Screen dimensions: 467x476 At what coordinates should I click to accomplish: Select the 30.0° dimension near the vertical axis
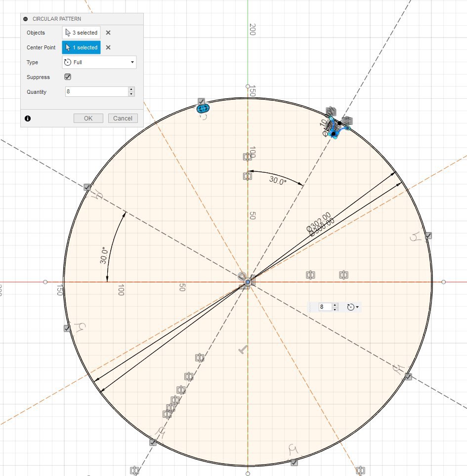click(x=278, y=181)
